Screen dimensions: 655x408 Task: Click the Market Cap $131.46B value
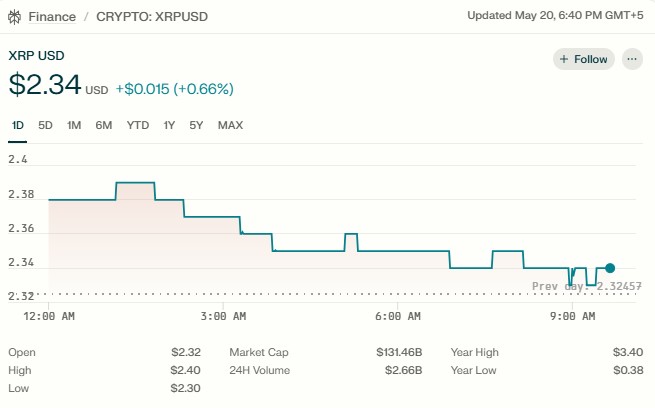pos(399,352)
